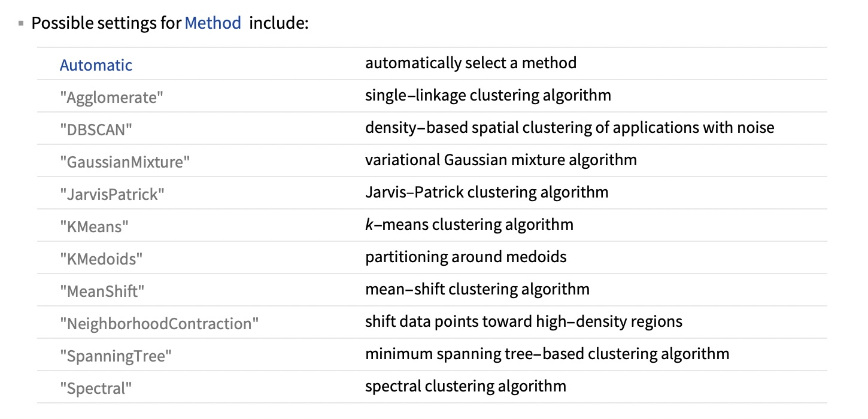Click the density-based spatial clustering description text
868x419 pixels.
569,127
